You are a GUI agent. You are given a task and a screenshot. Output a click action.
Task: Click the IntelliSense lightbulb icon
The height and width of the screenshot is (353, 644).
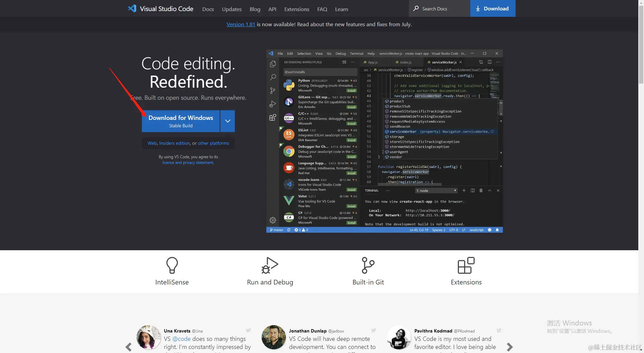tap(172, 265)
